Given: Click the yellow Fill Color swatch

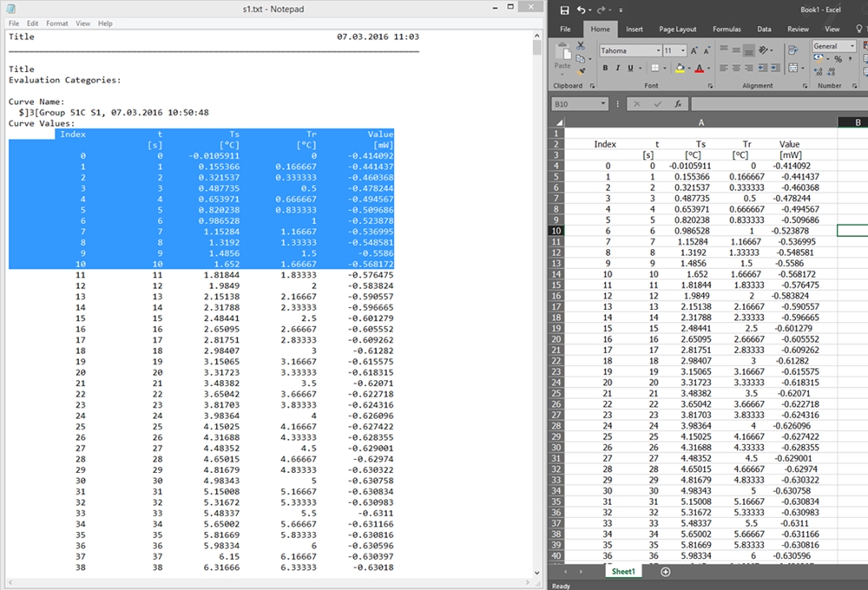Looking at the screenshot, I should point(678,69).
